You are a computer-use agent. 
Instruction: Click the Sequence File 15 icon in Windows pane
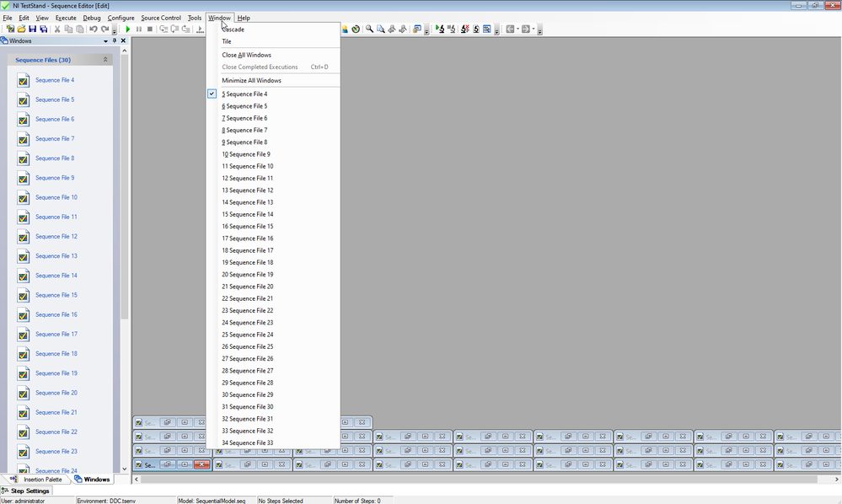pyautogui.click(x=23, y=295)
